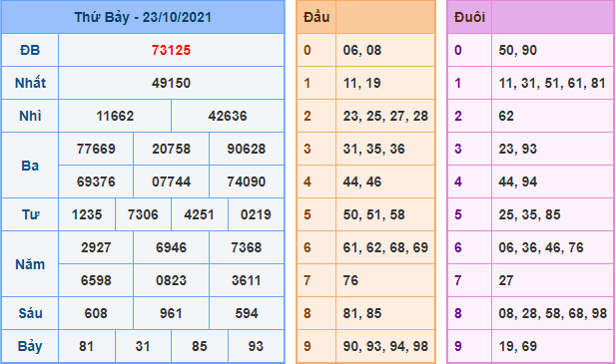Select seventh prize number 31
This screenshot has width=616, height=364.
pos(143,347)
